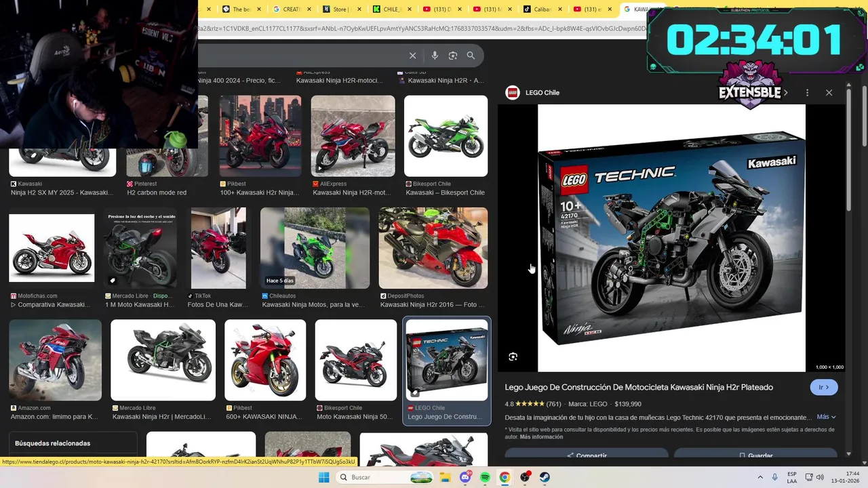Close the LEGO Chile image preview panel
The width and height of the screenshot is (868, 488).
pyautogui.click(x=829, y=92)
